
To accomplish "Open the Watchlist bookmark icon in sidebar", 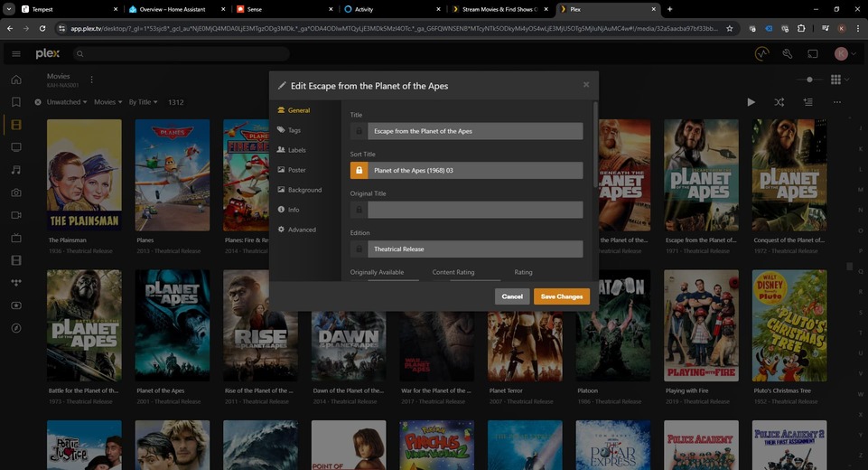I will 16,102.
